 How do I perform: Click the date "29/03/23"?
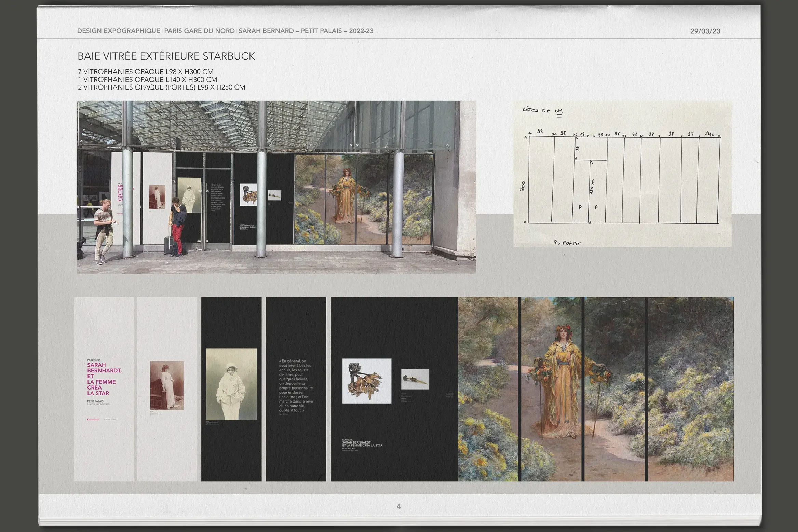[x=705, y=31]
